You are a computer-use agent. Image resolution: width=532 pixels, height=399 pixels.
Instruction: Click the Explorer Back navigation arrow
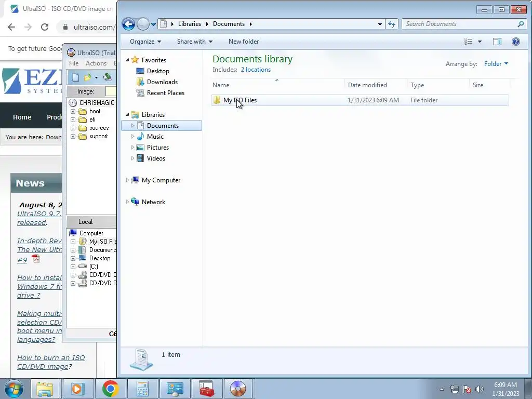pyautogui.click(x=128, y=24)
